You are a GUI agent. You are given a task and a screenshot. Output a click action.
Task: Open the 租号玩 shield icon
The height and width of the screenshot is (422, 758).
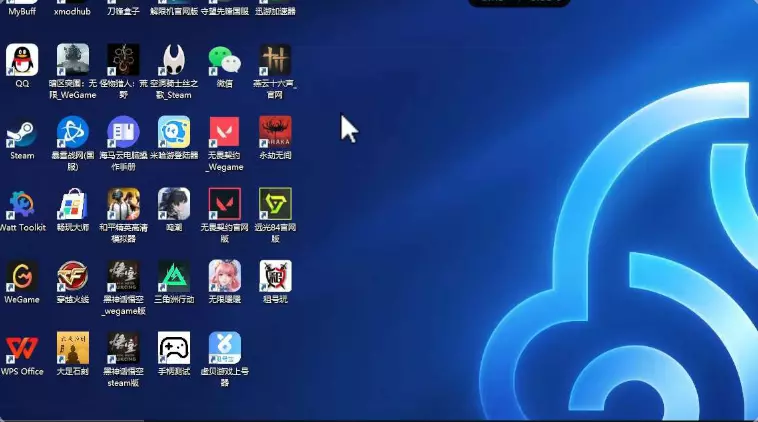coord(275,276)
